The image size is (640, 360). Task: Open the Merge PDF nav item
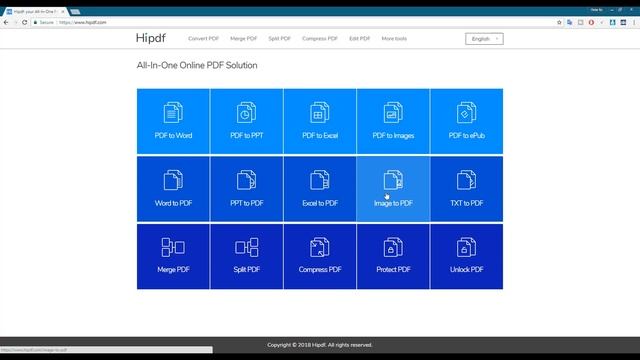[243, 38]
